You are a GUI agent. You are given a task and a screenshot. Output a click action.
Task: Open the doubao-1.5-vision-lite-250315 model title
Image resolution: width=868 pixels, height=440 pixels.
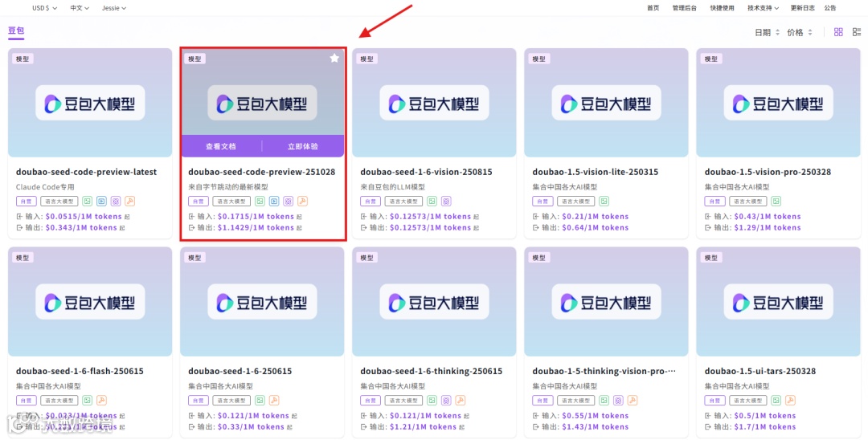tap(595, 172)
